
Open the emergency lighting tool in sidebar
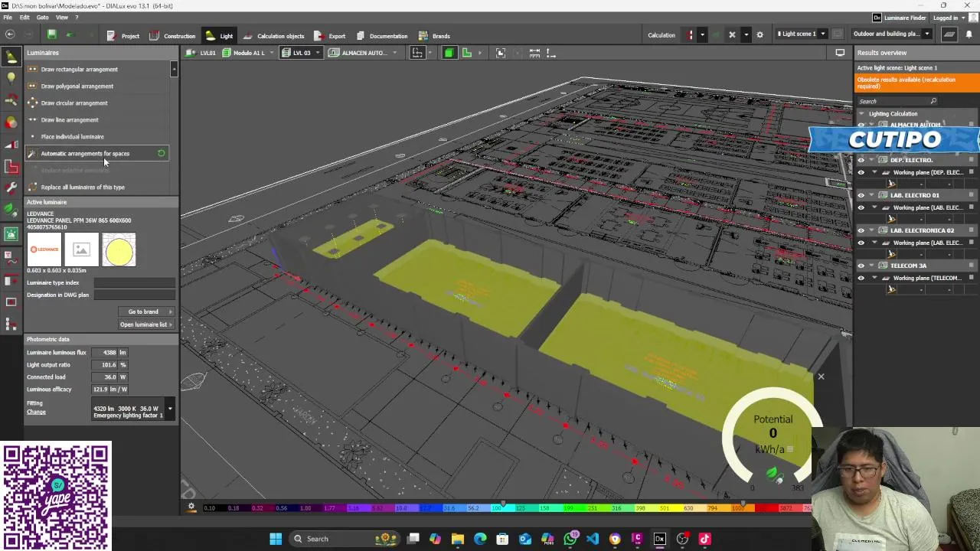(11, 234)
